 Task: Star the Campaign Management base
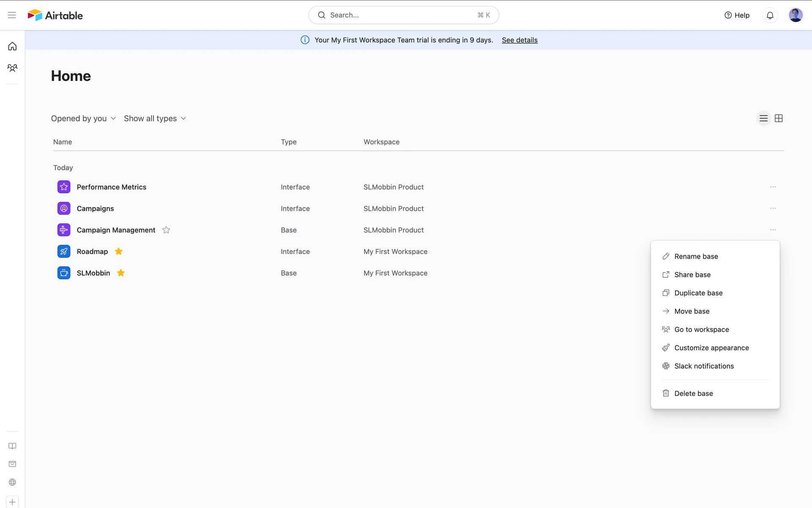[x=166, y=230]
